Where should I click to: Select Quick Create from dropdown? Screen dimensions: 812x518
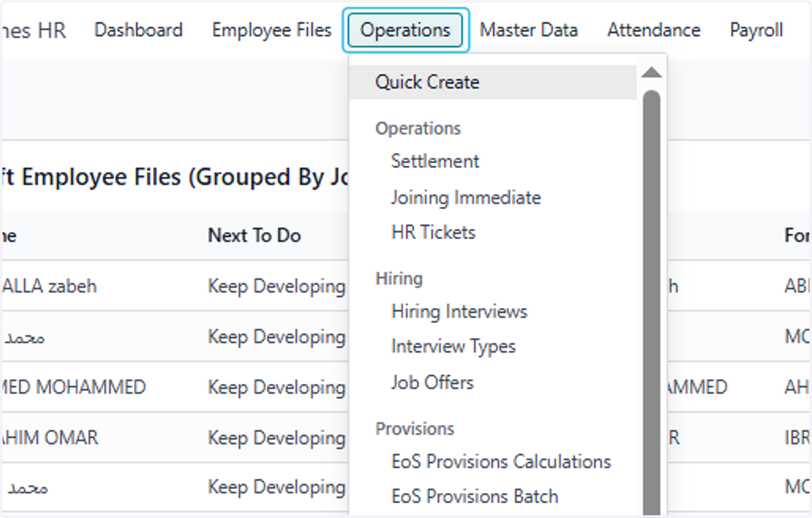point(493,83)
